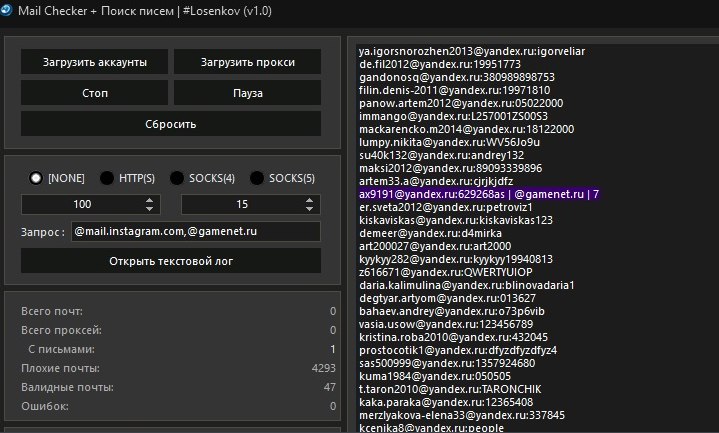Select row z616671@yandex.ru
The image size is (719, 433).
point(446,272)
